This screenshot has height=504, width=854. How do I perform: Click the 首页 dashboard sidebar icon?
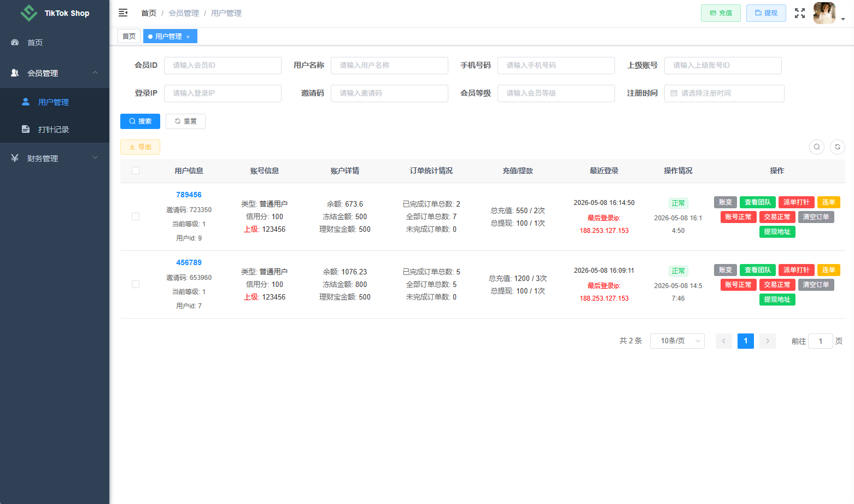(15, 42)
